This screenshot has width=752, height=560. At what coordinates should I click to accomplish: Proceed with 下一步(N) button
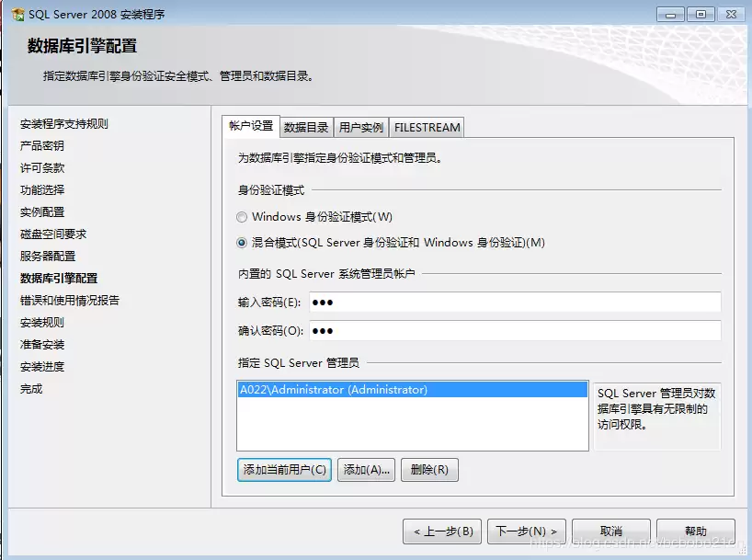(527, 531)
